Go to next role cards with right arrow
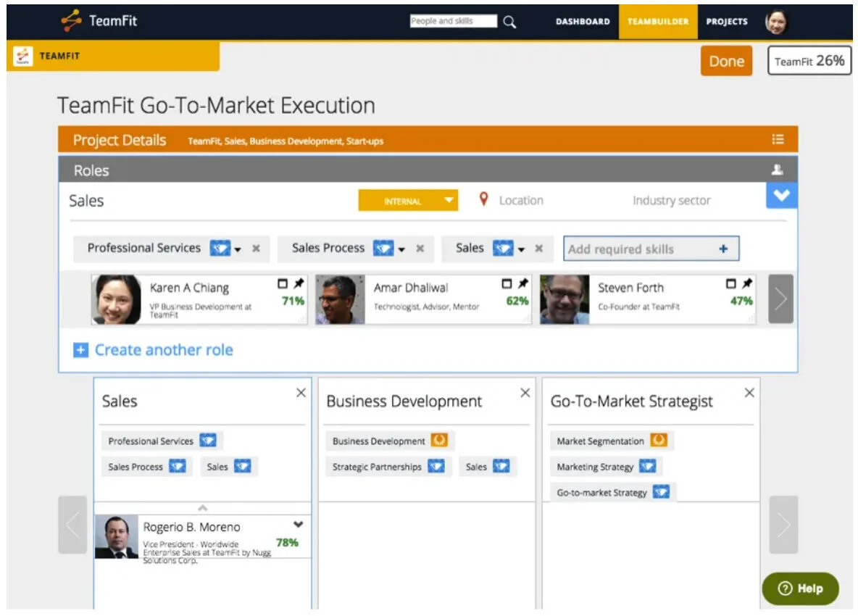Screen dimensions: 858x616 pos(783,525)
